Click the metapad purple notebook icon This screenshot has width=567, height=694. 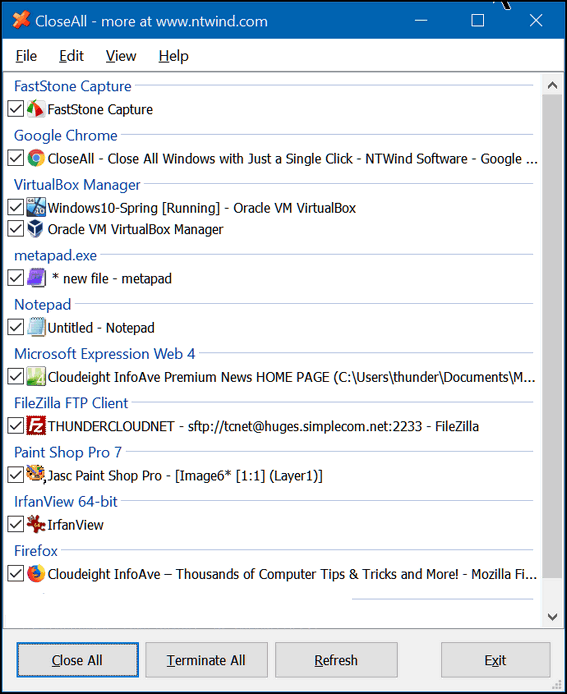pos(36,278)
